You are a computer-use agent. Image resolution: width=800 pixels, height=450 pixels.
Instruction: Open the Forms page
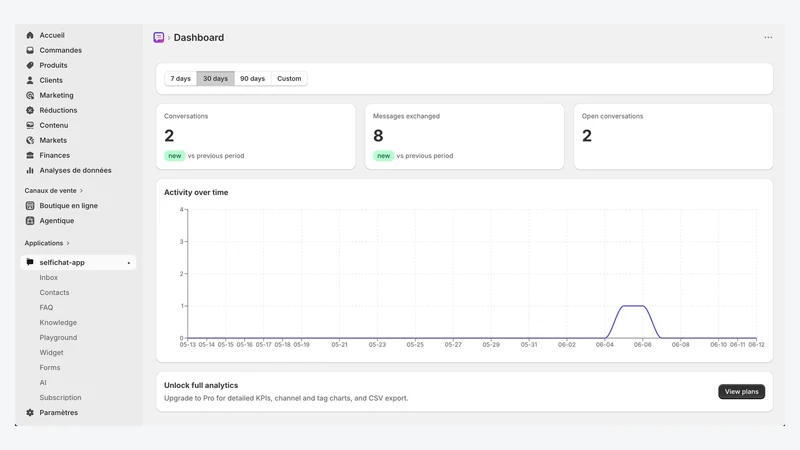(50, 367)
